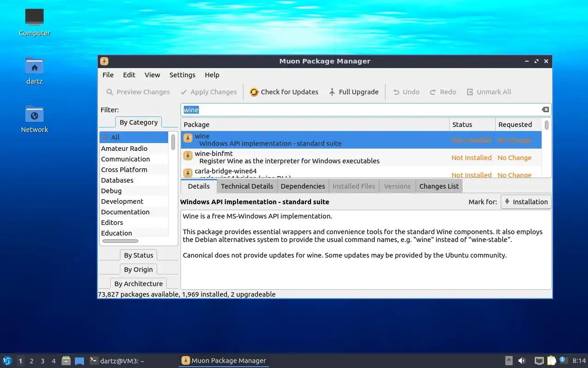Select the Development category
588x368 pixels.
coord(134,201)
